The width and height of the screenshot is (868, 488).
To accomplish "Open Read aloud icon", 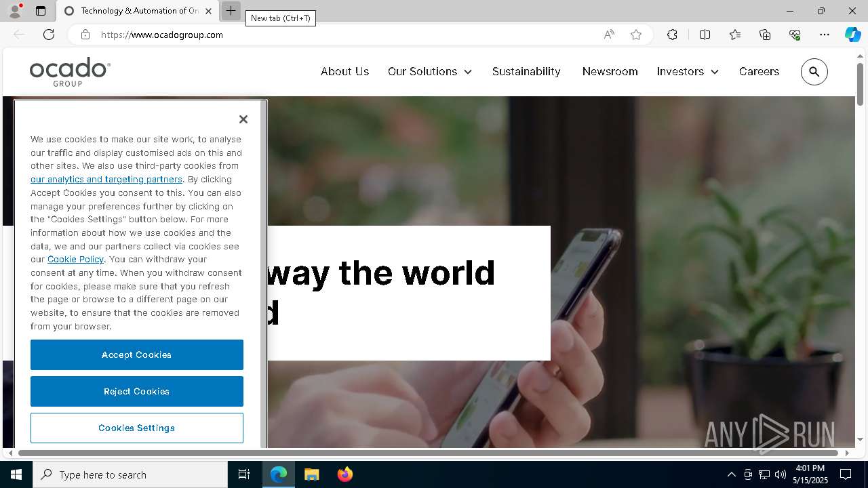I will point(609,35).
